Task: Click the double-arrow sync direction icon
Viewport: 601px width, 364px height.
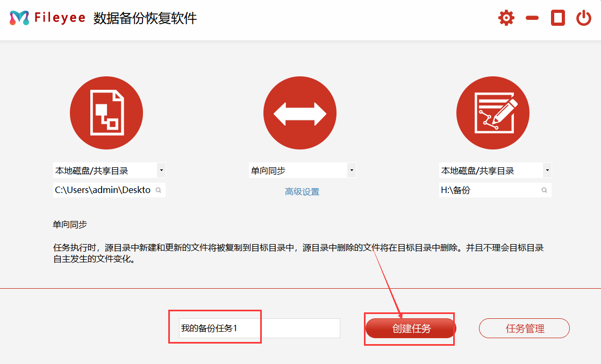Action: [299, 113]
